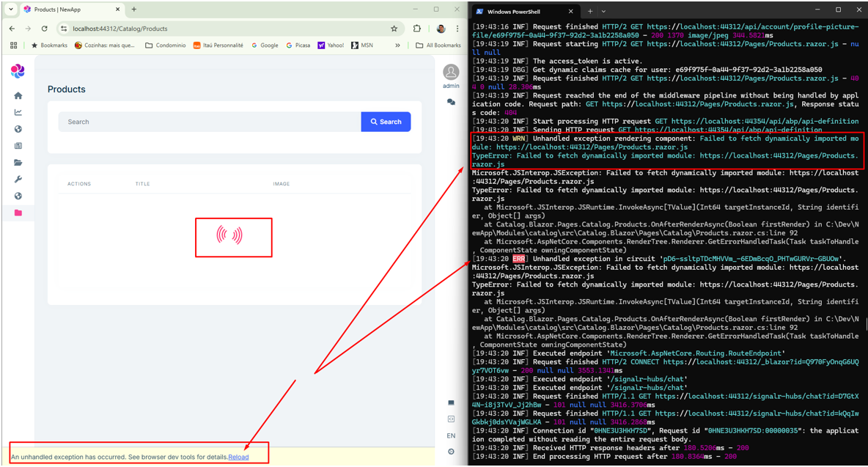The image size is (868, 467).
Task: Expand the EN language selector
Action: 451,435
